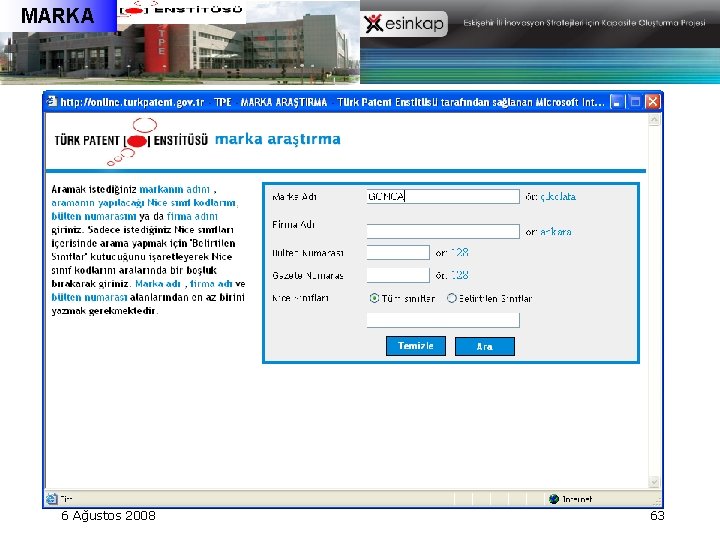This screenshot has width=720, height=540.
Task: Click the slide page number 63
Action: click(x=657, y=516)
